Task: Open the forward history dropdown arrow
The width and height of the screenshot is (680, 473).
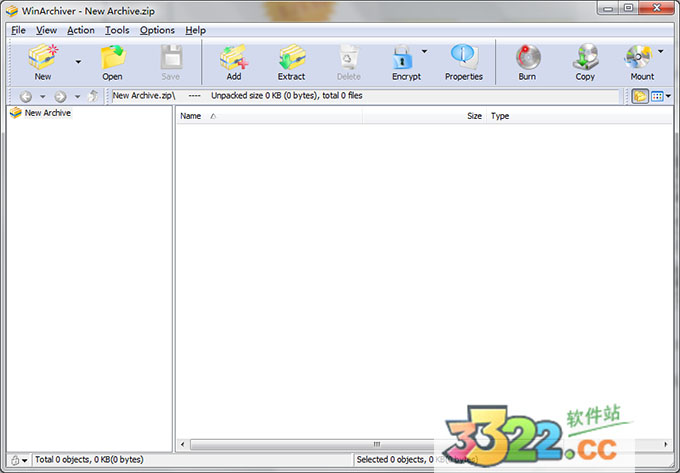Action: click(77, 96)
